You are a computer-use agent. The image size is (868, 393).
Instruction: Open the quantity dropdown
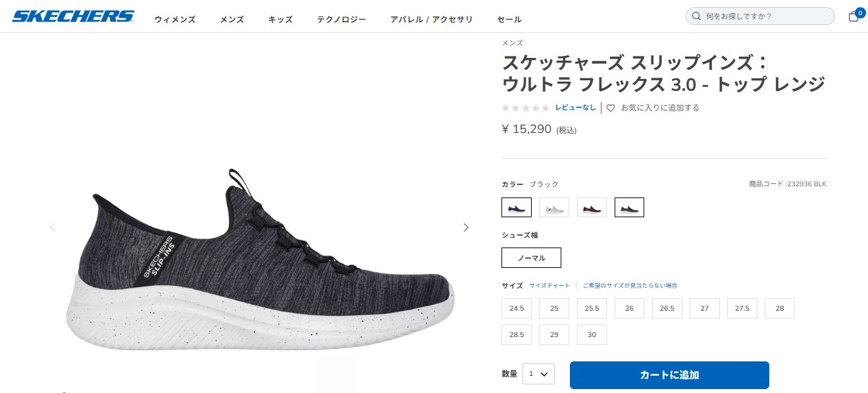538,373
